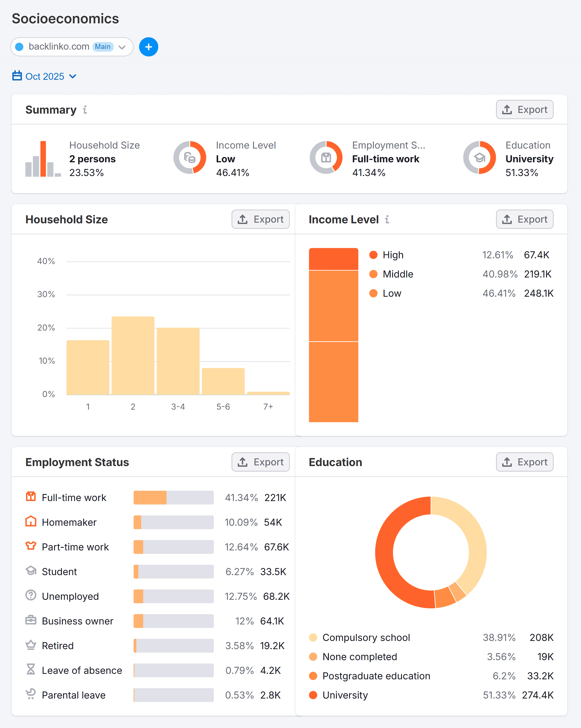Click the Income Level info icon
The width and height of the screenshot is (581, 728).
[387, 220]
